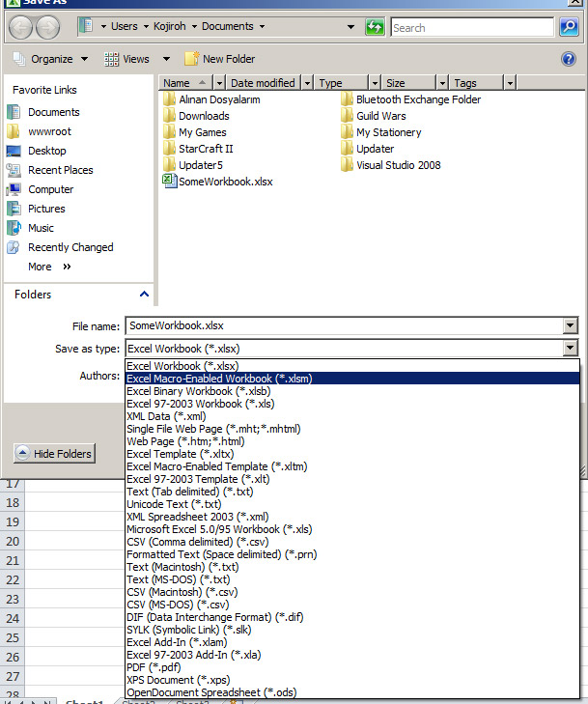Select the Downloads folder
The height and width of the screenshot is (704, 588).
pos(196,116)
